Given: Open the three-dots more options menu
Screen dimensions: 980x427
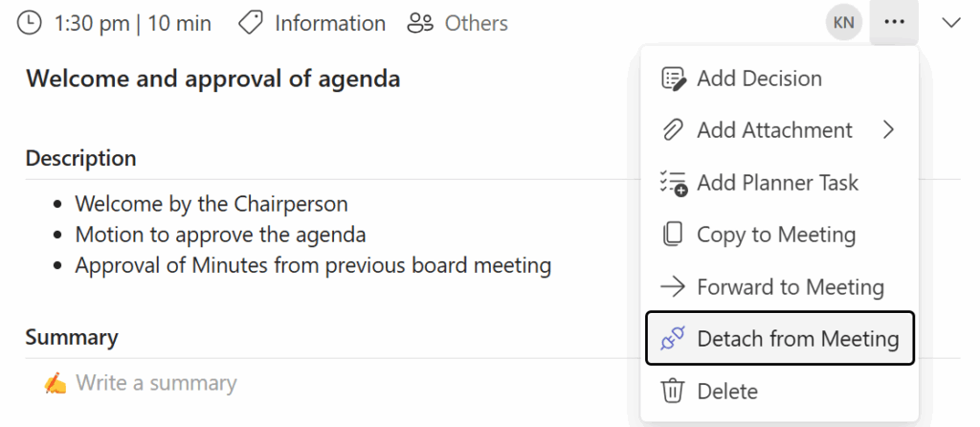Looking at the screenshot, I should point(894,23).
